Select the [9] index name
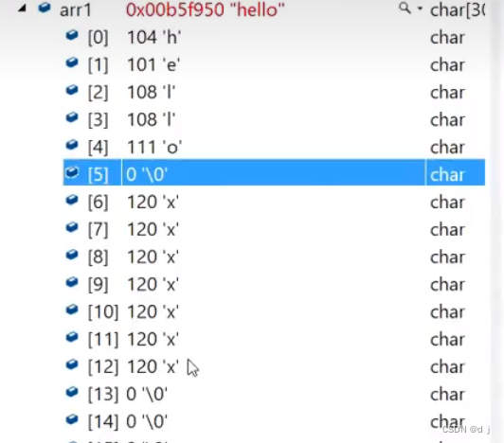 tap(98, 285)
